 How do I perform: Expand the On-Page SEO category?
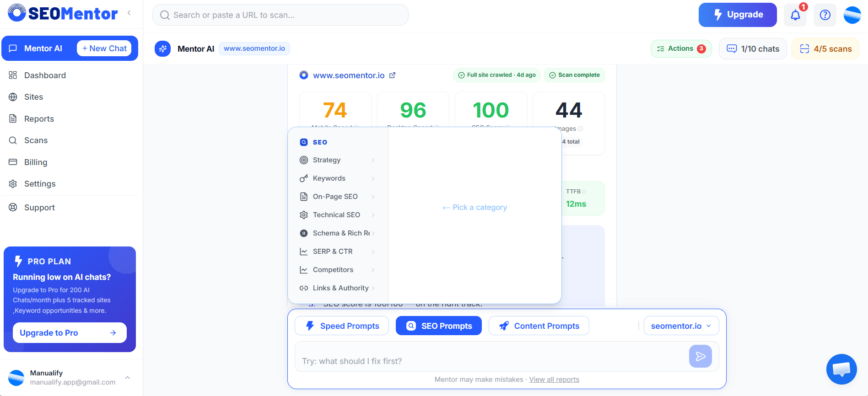point(338,197)
